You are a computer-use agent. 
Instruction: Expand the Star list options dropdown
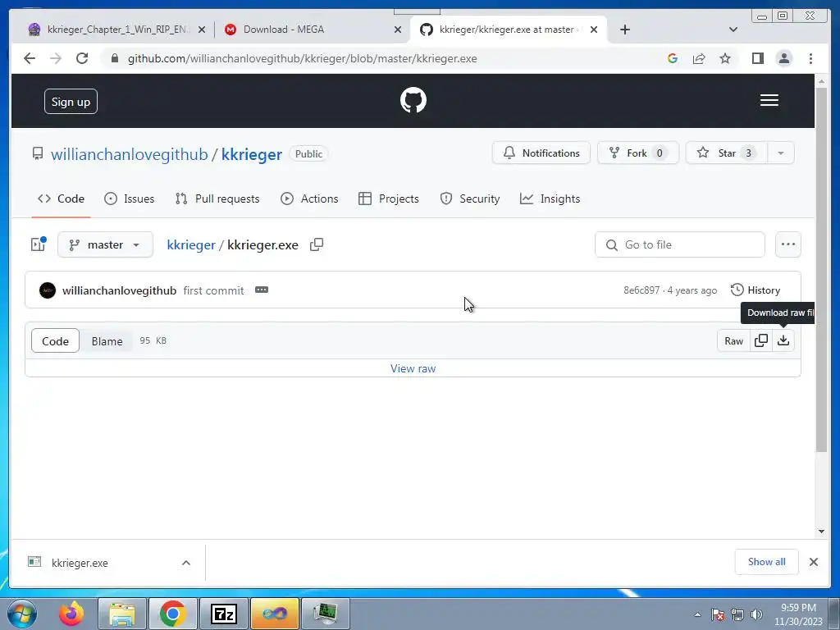coord(781,153)
